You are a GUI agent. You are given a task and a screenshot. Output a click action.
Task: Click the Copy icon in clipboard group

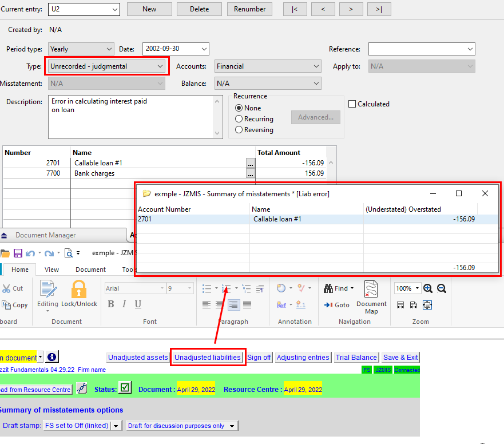tap(6, 305)
